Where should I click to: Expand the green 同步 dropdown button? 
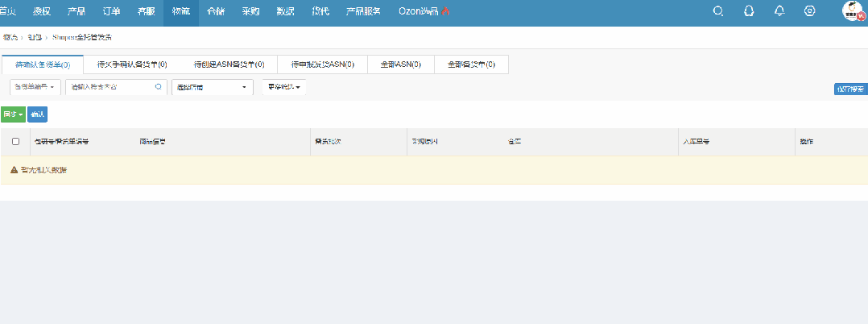pyautogui.click(x=13, y=114)
